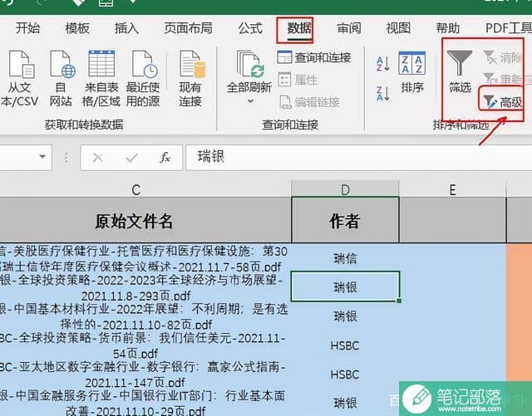Viewport: 532px width, 416px height.
Task: Select the 页面布局 tab
Action: pyautogui.click(x=189, y=28)
